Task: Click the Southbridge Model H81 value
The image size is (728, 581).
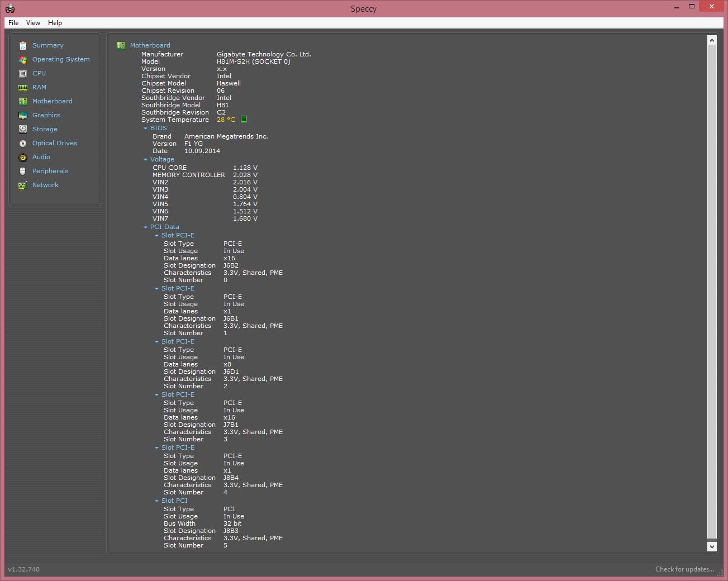Action: point(223,105)
